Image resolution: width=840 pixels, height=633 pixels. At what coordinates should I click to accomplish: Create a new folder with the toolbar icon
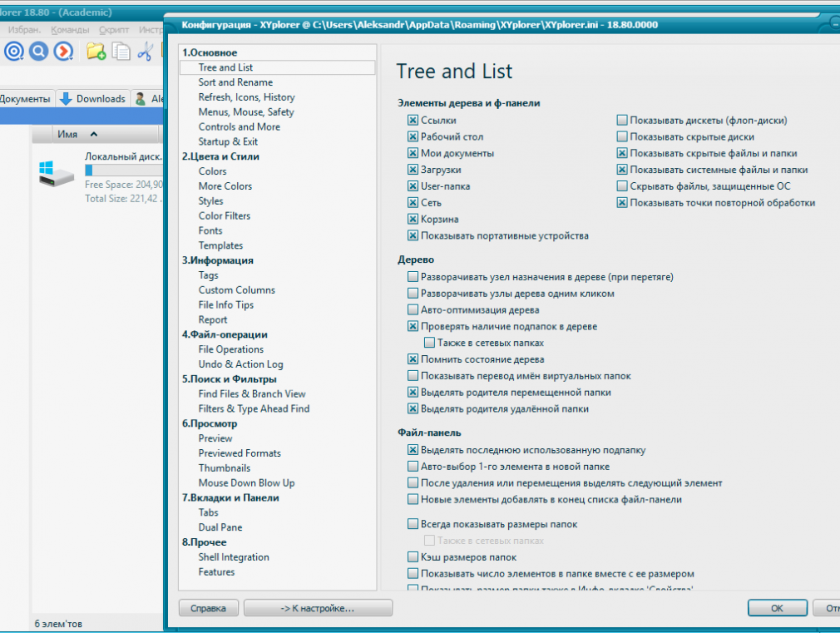pos(96,52)
